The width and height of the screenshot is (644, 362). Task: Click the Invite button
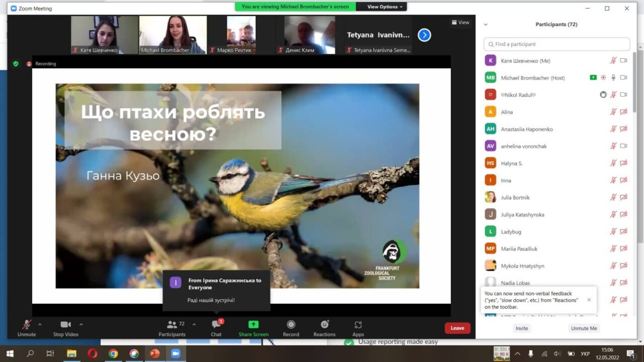522,328
